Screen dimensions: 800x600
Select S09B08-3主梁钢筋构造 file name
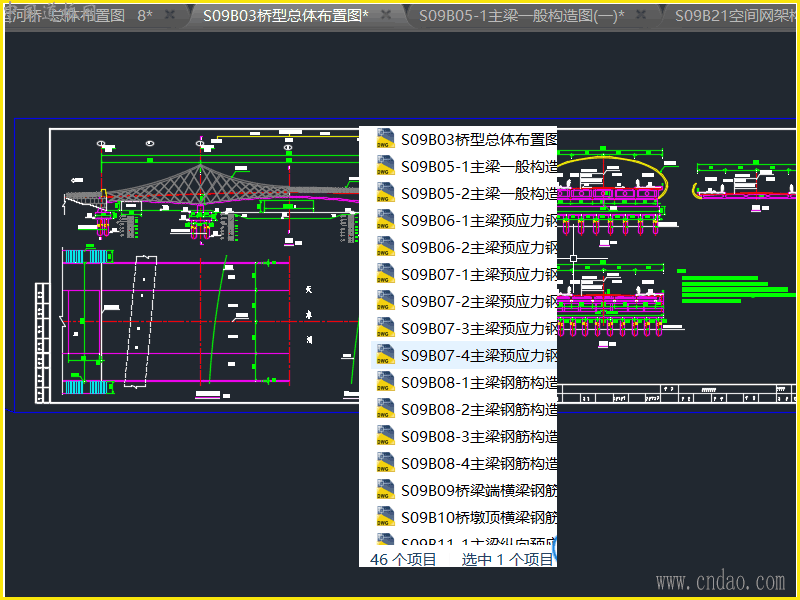click(478, 436)
